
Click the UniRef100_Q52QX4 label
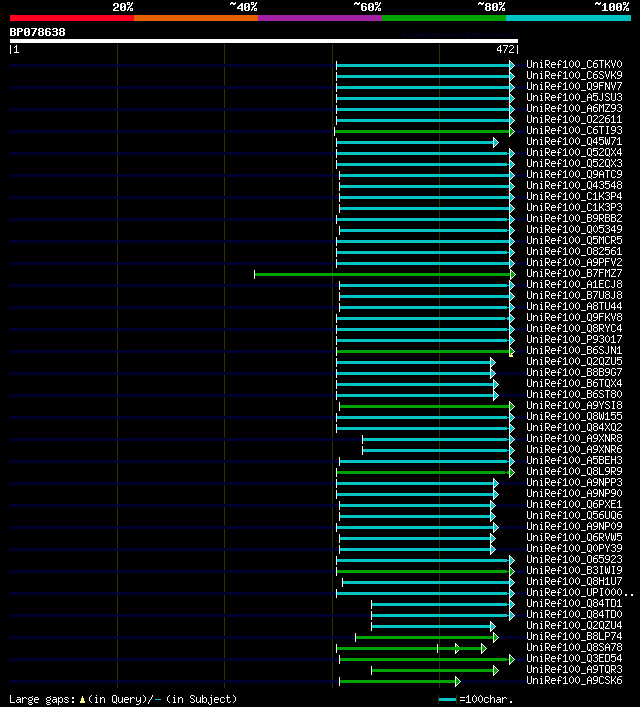click(x=574, y=152)
